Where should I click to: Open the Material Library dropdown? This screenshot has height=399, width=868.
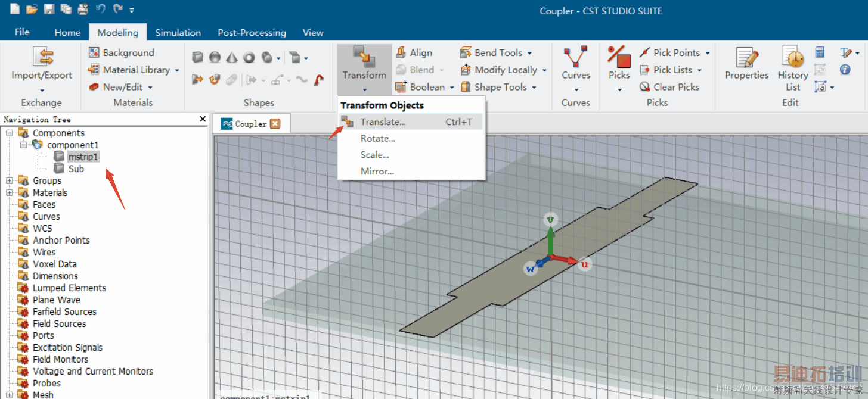[134, 70]
